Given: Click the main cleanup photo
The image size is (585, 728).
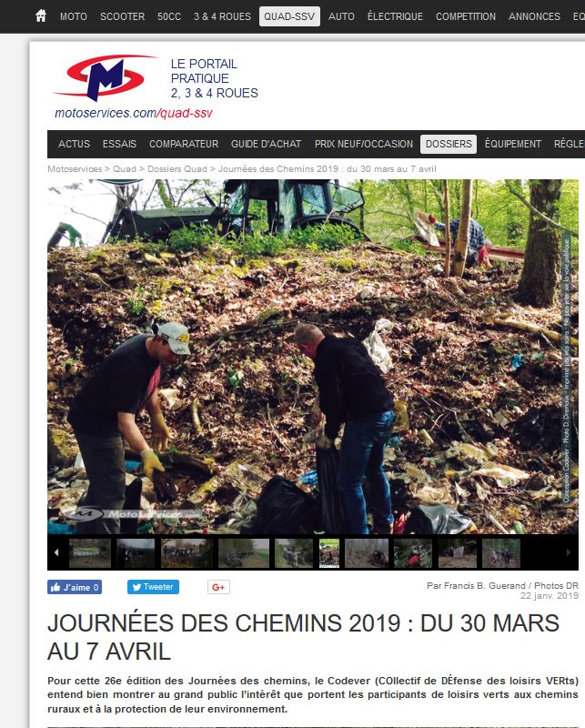Looking at the screenshot, I should [x=313, y=357].
